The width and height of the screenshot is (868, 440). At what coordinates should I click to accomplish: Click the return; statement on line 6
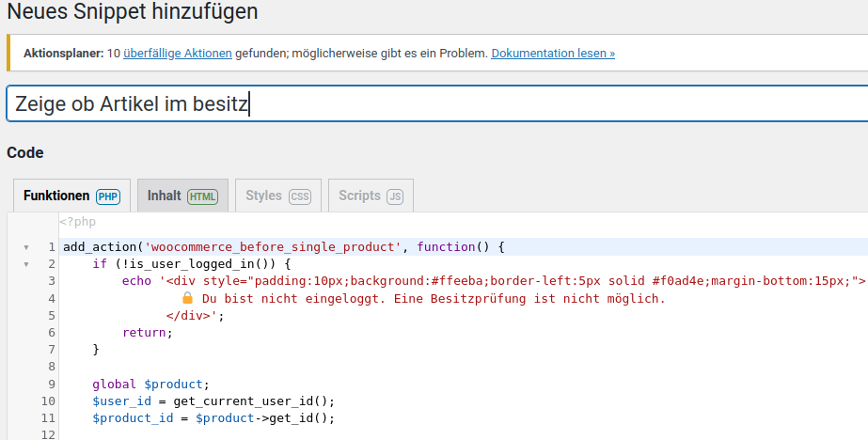[142, 333]
